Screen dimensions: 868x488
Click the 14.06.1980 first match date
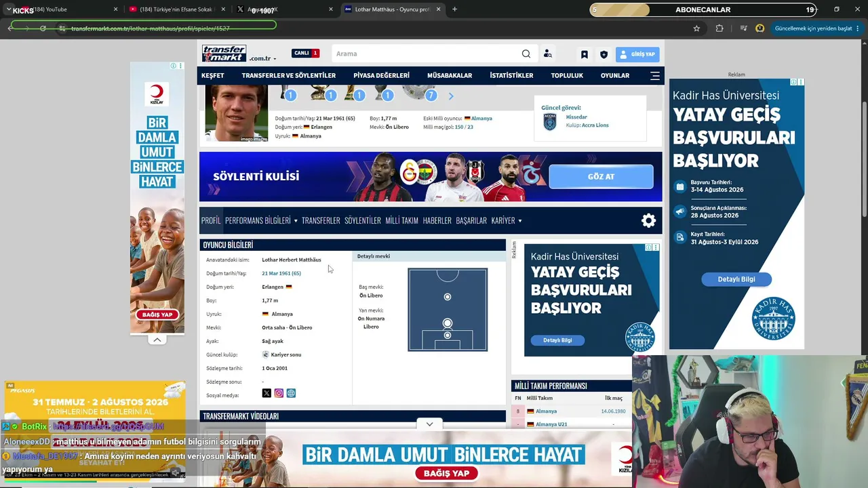(x=613, y=411)
